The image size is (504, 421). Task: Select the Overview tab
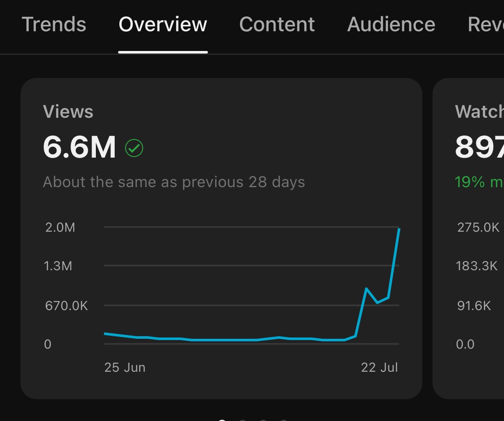[x=163, y=24]
